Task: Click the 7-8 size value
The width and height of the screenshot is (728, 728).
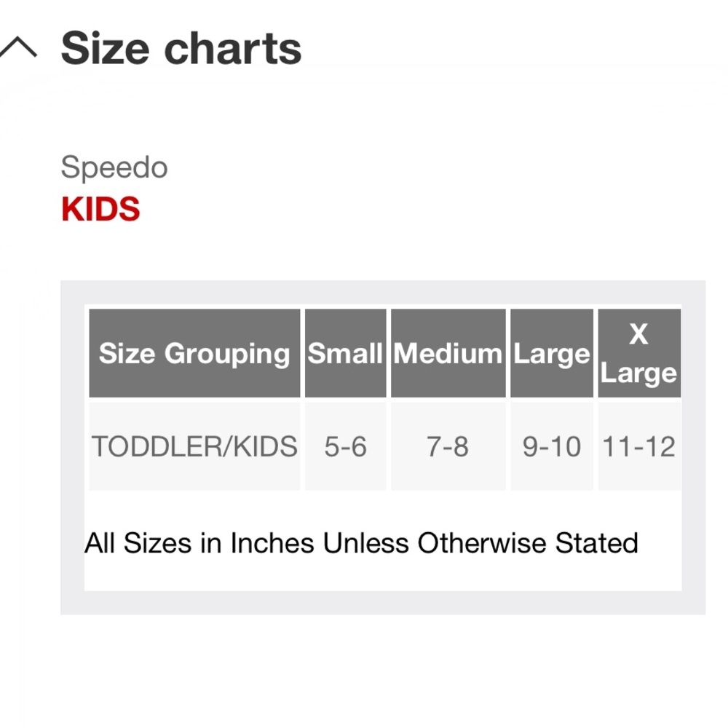Action: [447, 446]
